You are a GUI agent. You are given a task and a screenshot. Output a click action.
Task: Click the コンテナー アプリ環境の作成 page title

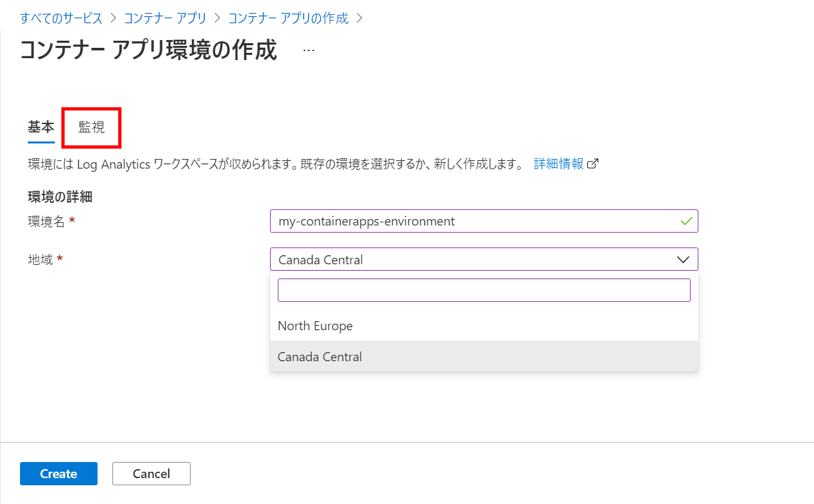click(x=149, y=50)
